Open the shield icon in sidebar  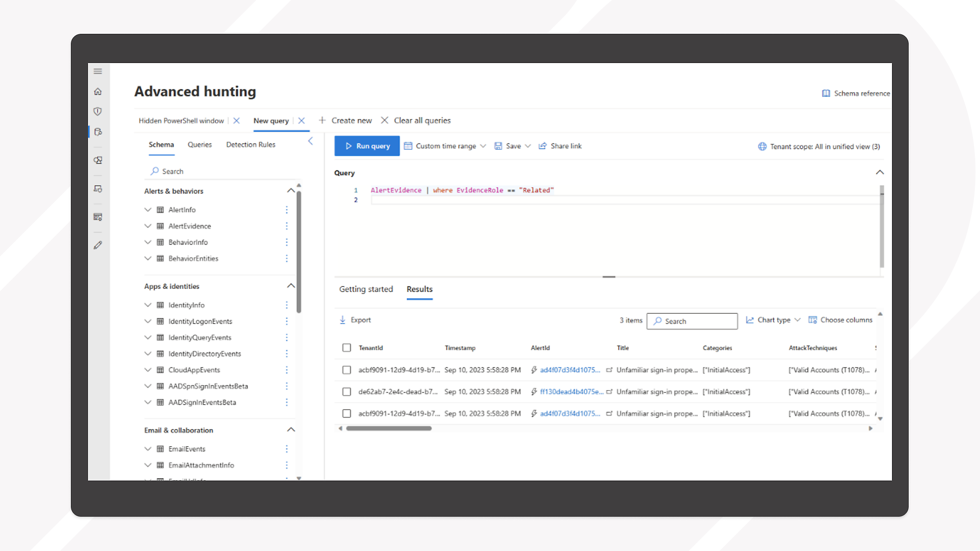click(98, 112)
